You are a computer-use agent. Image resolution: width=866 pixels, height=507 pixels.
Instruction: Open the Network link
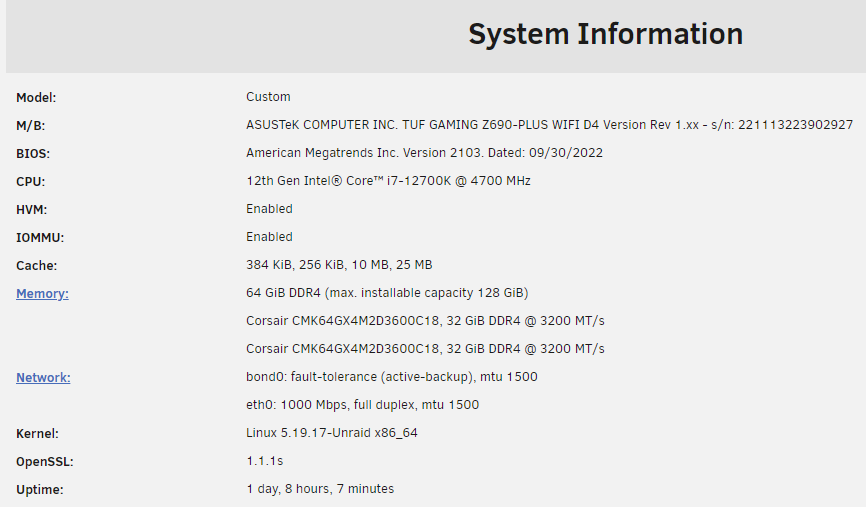pos(43,378)
